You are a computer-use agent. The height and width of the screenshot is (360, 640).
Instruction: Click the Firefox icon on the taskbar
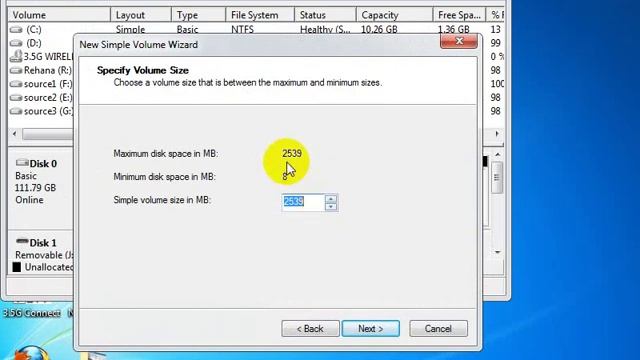(32, 353)
